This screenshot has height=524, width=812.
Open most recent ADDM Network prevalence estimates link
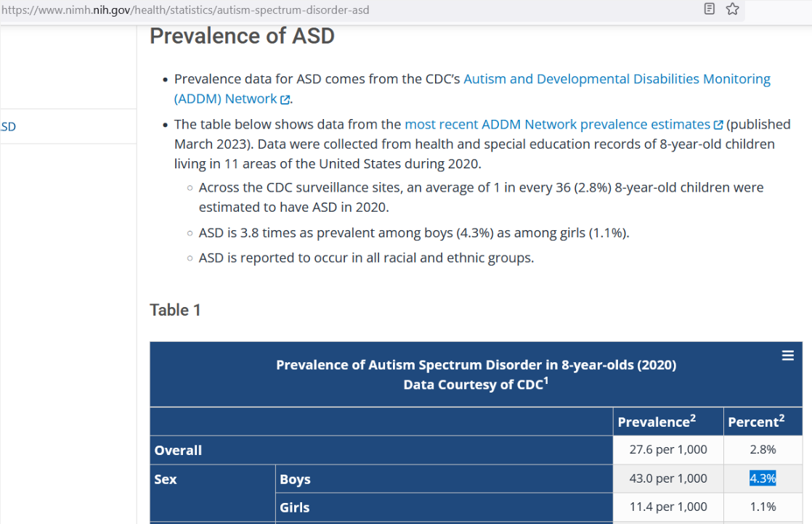point(557,124)
